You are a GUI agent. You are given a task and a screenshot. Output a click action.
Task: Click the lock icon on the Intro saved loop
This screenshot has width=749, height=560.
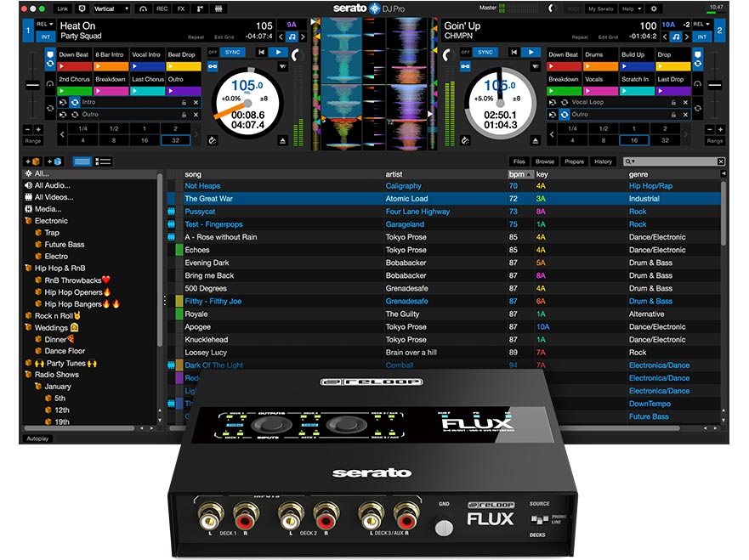click(x=184, y=102)
